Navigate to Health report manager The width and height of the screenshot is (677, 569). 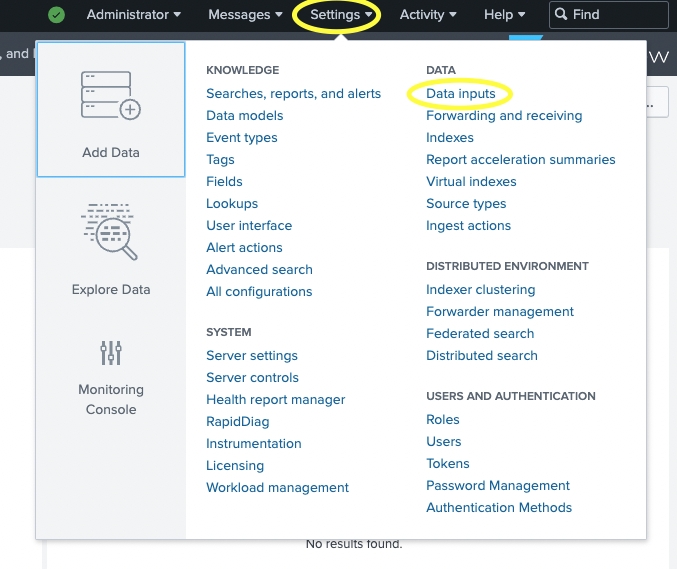[276, 400]
